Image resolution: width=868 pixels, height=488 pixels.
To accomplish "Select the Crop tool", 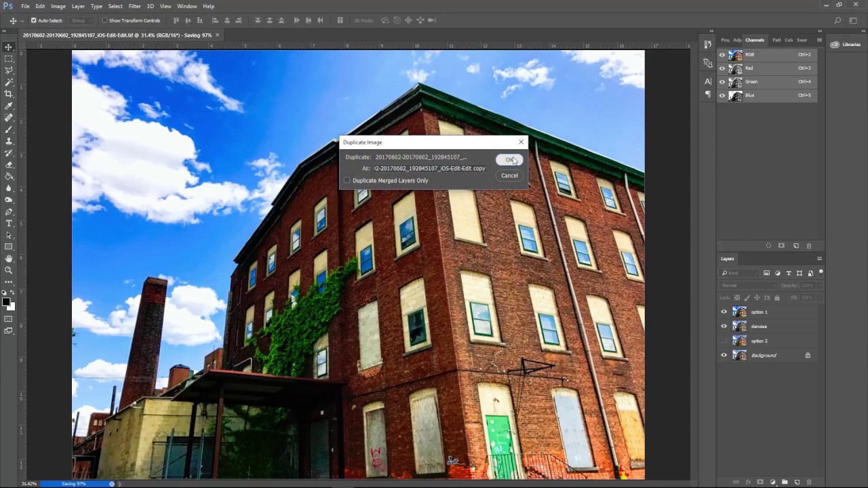I will [x=9, y=94].
